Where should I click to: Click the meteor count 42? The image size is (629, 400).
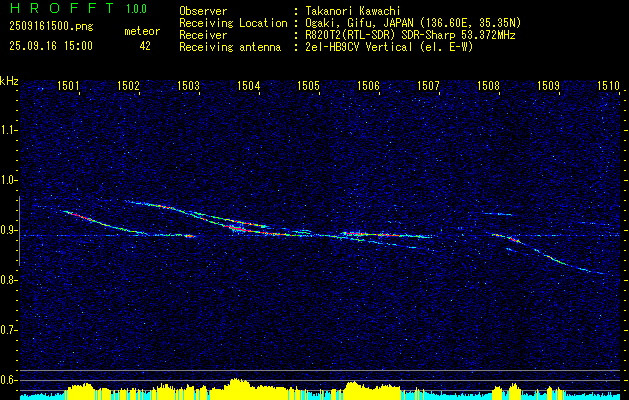[x=145, y=46]
